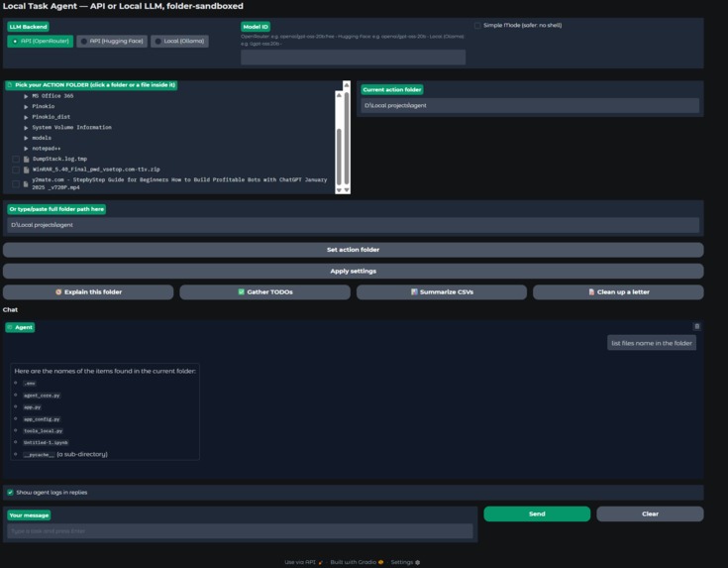Image resolution: width=728 pixels, height=568 pixels.
Task: Expand the System Volume Information folder
Action: tap(26, 127)
